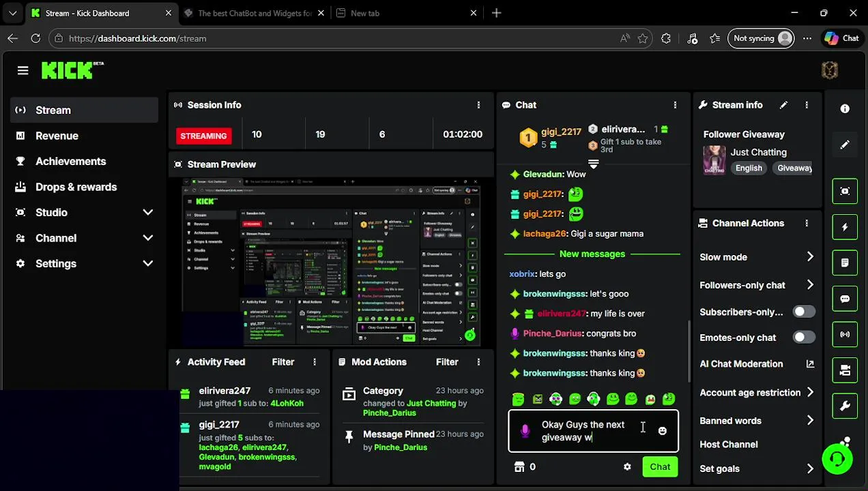
Task: Open Banned words options arrow
Action: [x=810, y=421]
